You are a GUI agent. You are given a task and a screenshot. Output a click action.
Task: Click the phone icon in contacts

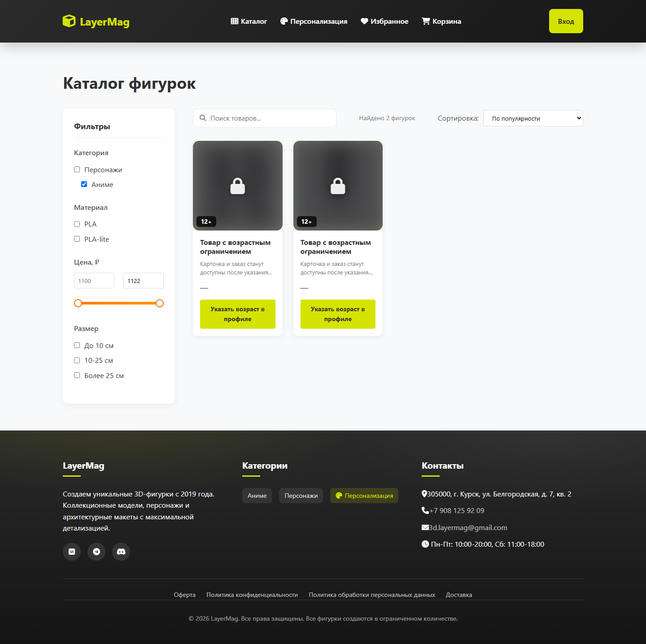pyautogui.click(x=425, y=510)
